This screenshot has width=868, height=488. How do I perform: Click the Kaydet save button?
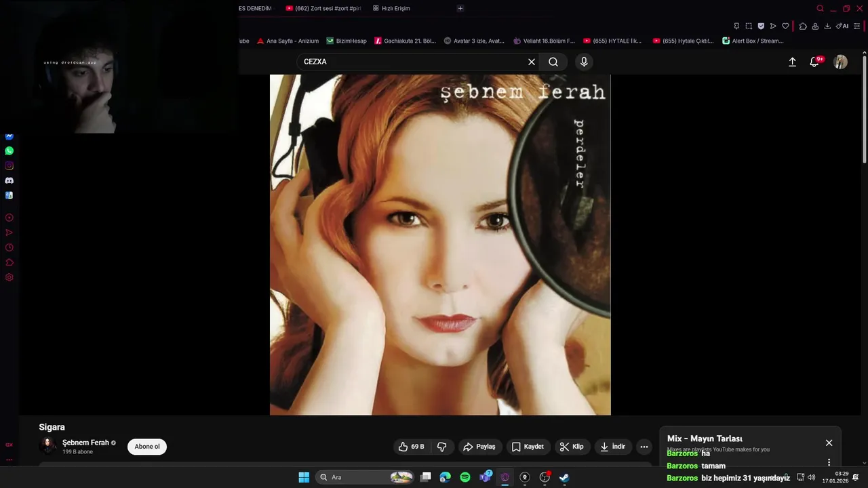[x=528, y=447]
